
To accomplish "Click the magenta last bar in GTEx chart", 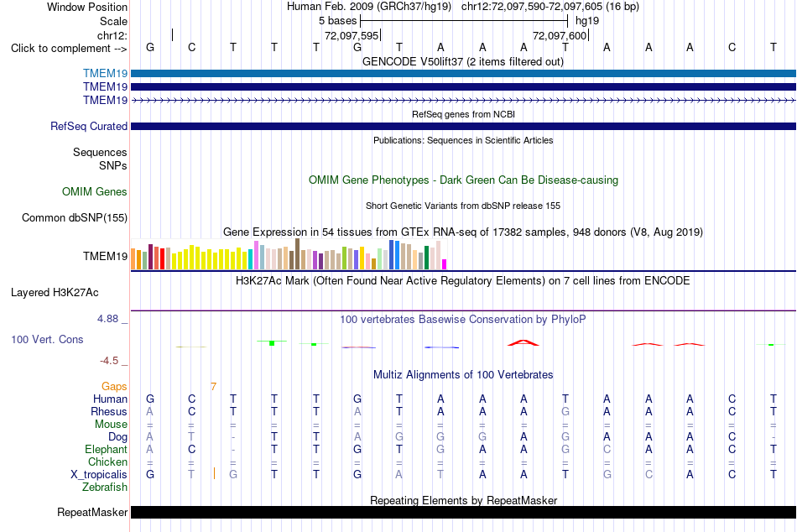I will 445,264.
